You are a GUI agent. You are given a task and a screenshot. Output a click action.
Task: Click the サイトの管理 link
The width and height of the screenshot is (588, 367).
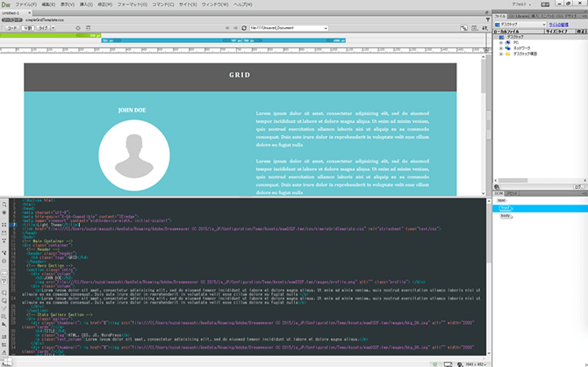(x=558, y=24)
